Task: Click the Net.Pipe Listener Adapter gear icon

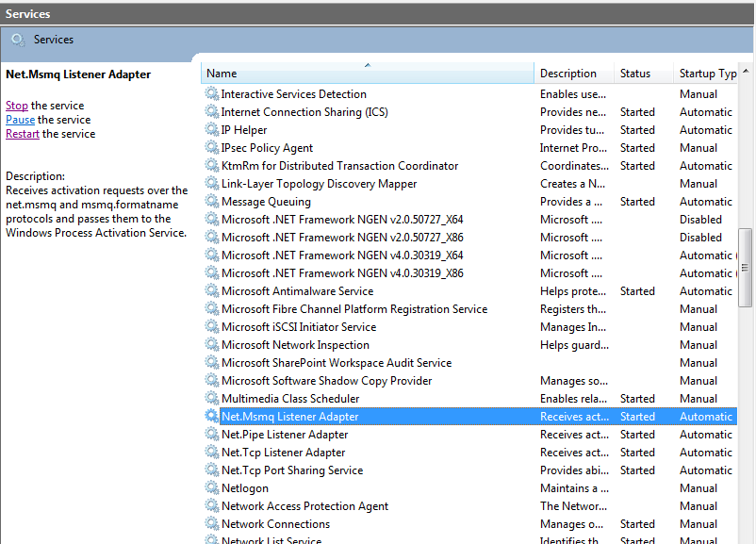Action: [x=211, y=434]
